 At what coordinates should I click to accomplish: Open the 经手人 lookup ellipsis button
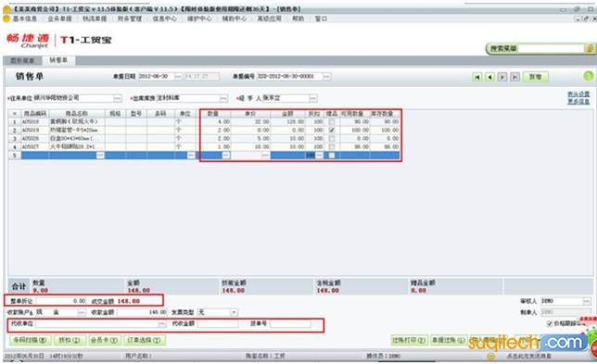click(x=312, y=98)
